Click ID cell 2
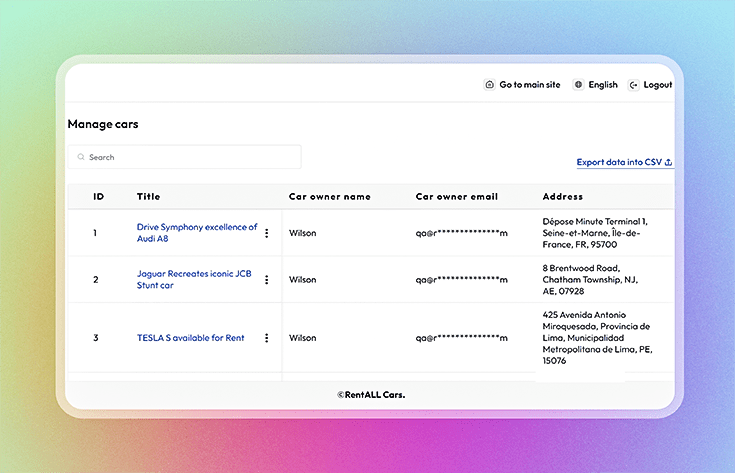Screen dimensions: 735x473 tap(96, 279)
